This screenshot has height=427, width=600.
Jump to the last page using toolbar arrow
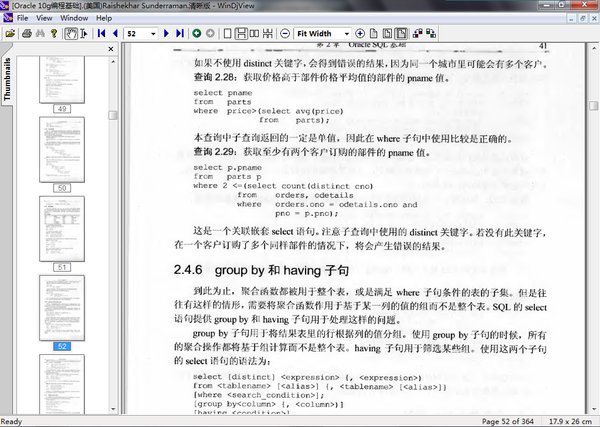pyautogui.click(x=180, y=34)
